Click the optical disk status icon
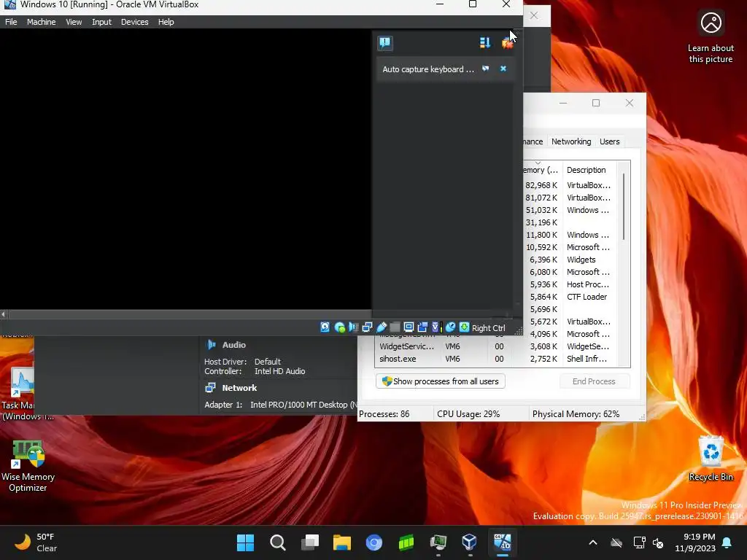This screenshot has height=560, width=747. (x=340, y=327)
